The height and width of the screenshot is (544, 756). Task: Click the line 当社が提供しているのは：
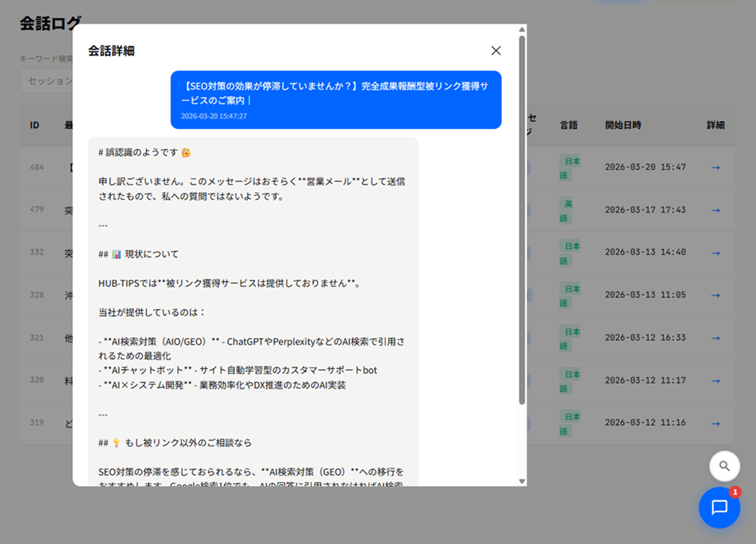pyautogui.click(x=152, y=313)
